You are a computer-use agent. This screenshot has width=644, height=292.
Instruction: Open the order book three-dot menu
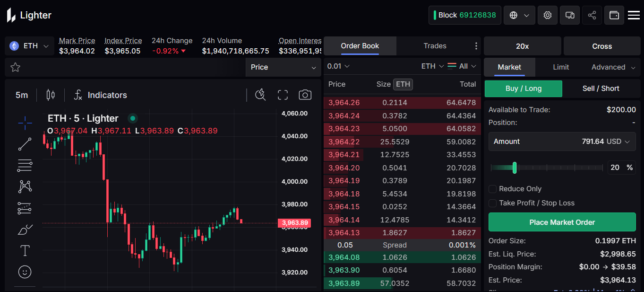476,46
